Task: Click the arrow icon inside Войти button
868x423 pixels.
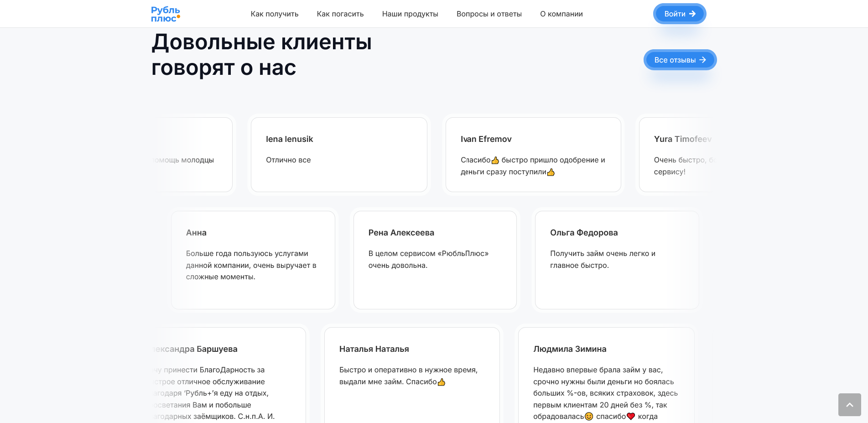Action: click(x=692, y=14)
